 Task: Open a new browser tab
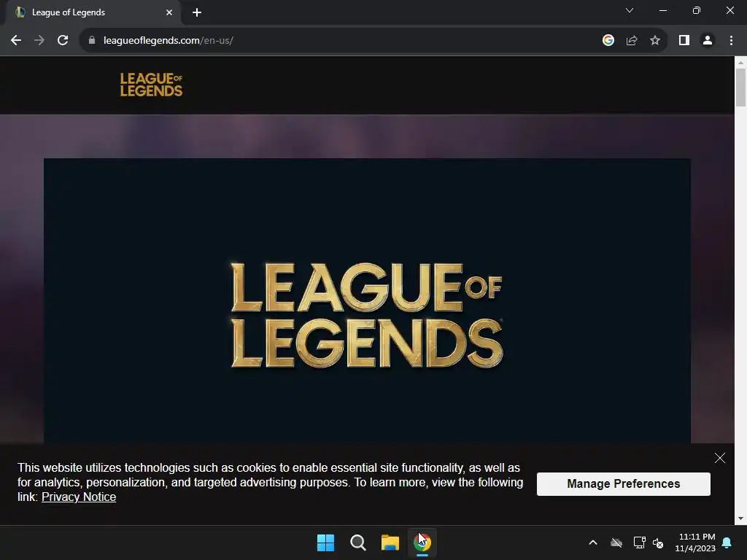coord(197,12)
